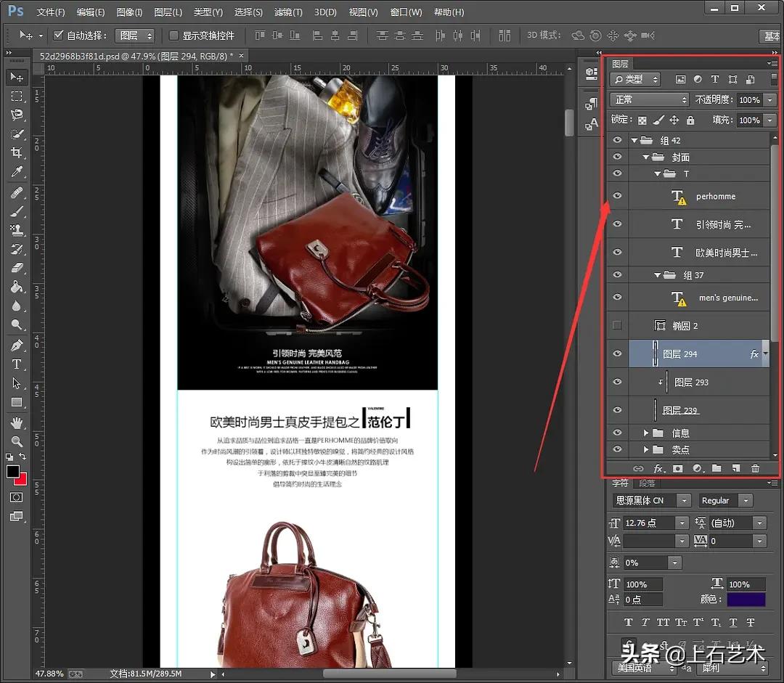Click the underline T button
The image size is (784, 683).
click(x=732, y=622)
